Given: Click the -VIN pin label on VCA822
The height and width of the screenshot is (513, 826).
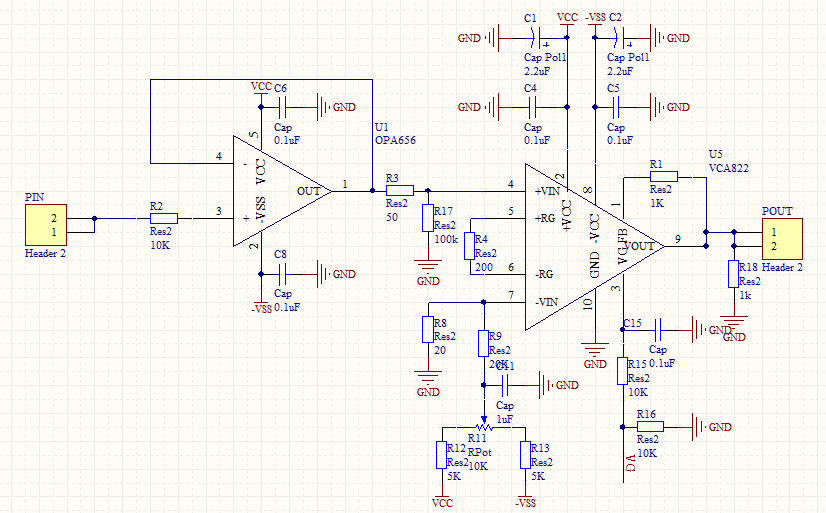Looking at the screenshot, I should click(546, 302).
